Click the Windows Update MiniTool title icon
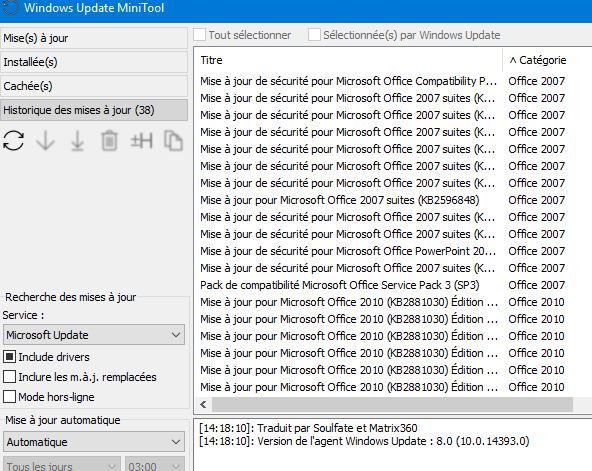592x471 pixels. 10,8
